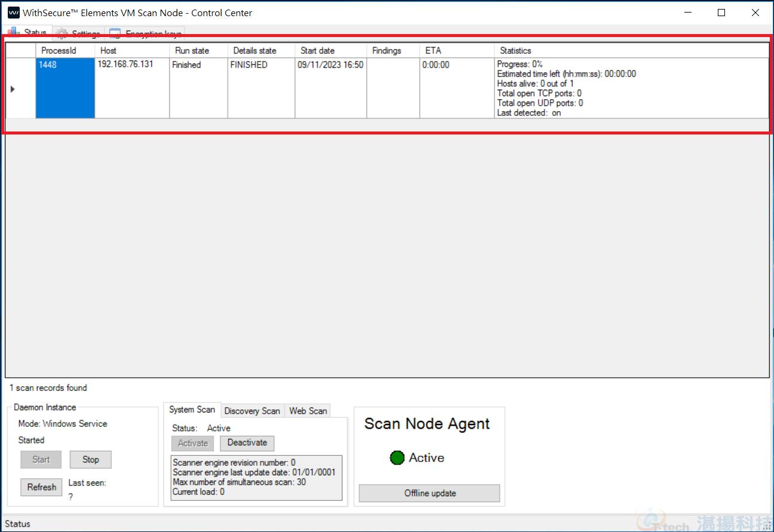Click the Start daemon button
Viewport: 774px width, 532px height.
41,460
